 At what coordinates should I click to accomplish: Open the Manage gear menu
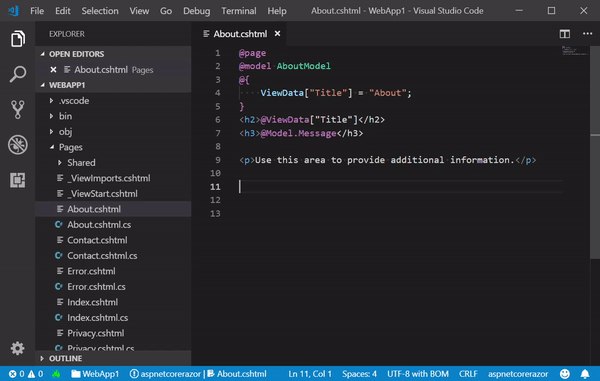(18, 348)
